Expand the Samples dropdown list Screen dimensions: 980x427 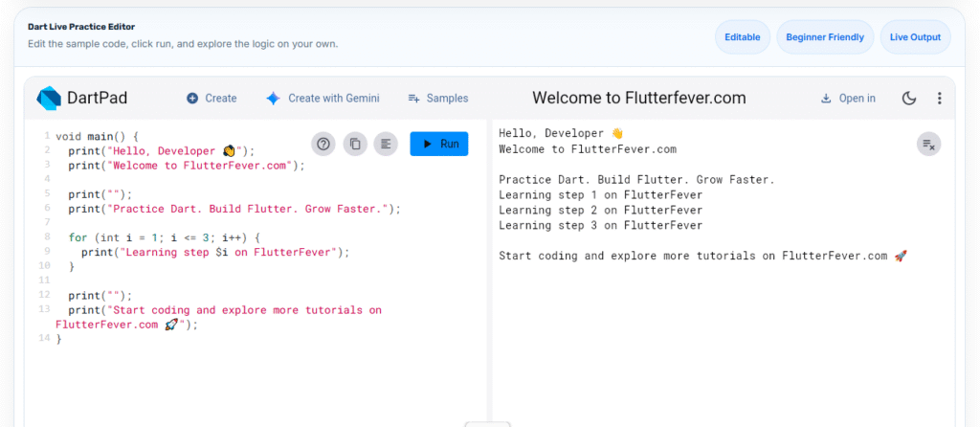tap(438, 98)
